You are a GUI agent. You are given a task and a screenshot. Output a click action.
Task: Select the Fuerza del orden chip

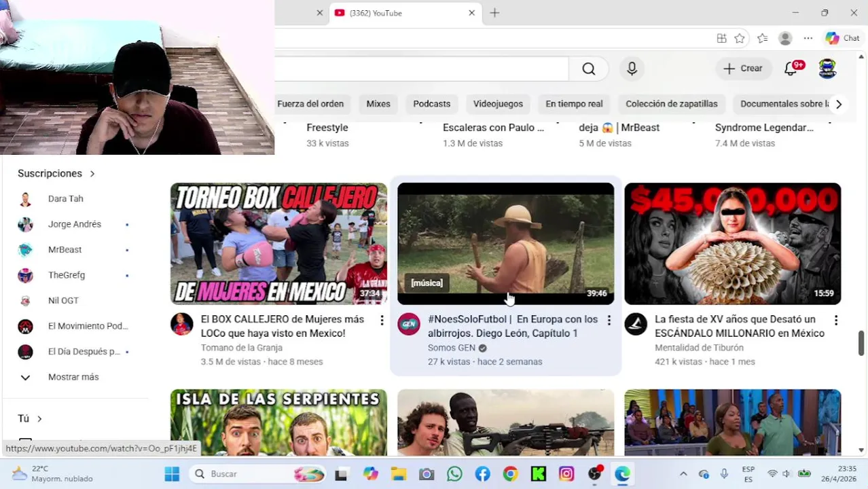coord(310,104)
